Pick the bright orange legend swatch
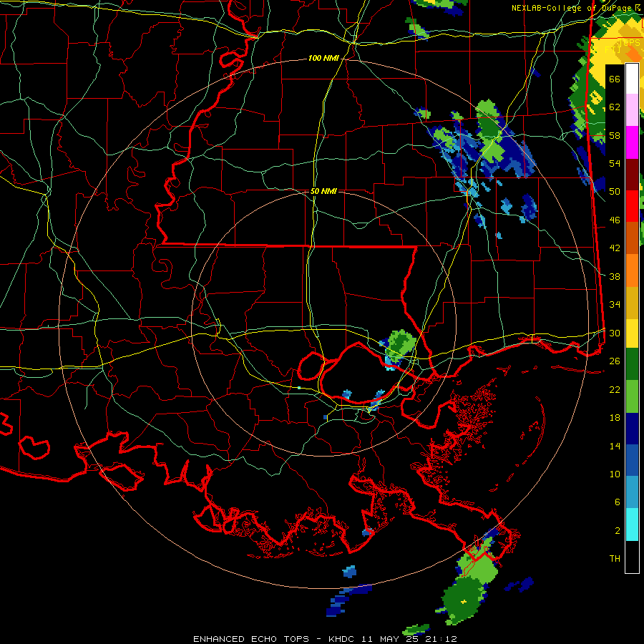This screenshot has width=644, height=644. coord(632,270)
